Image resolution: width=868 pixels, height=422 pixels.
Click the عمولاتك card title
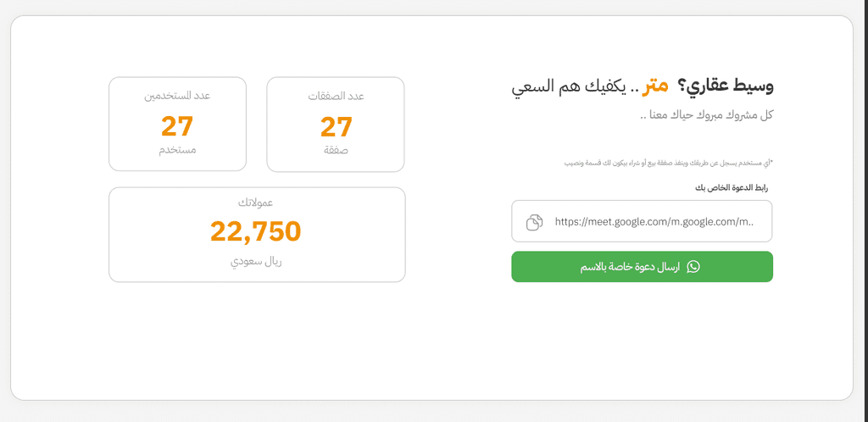click(256, 203)
